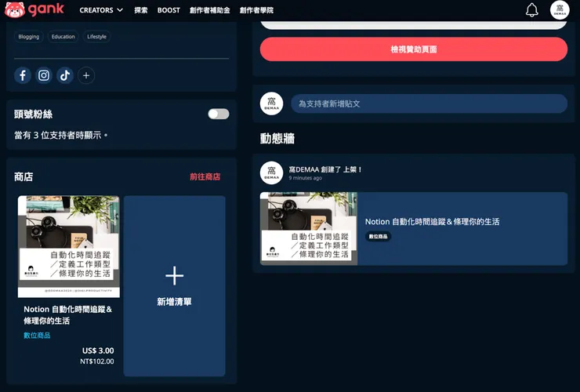Select the Lifestyle tag
The width and height of the screenshot is (580, 392).
[x=97, y=37]
